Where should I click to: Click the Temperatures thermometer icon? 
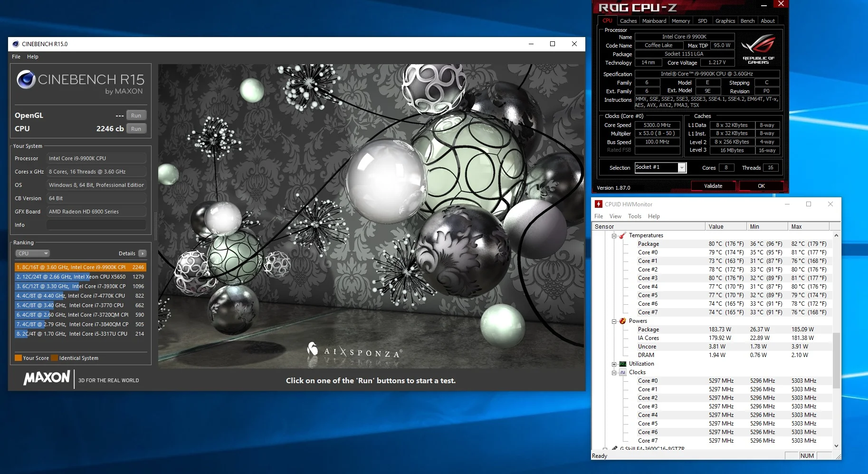tap(622, 235)
